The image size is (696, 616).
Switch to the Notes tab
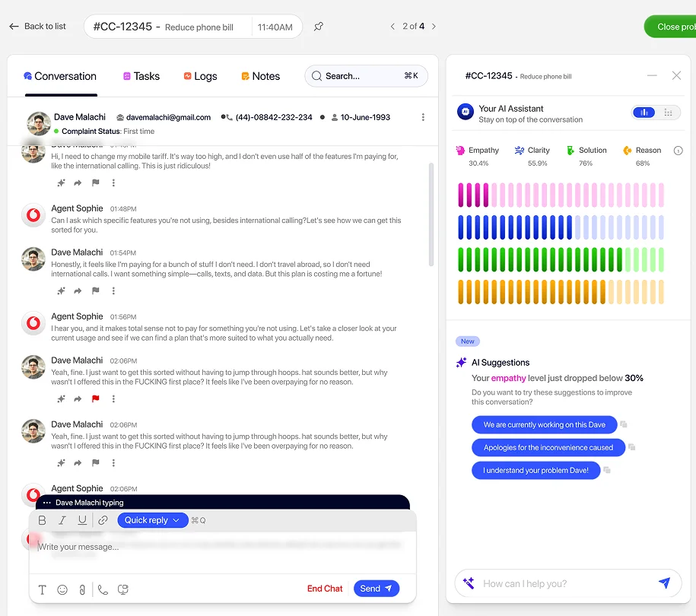click(x=261, y=76)
